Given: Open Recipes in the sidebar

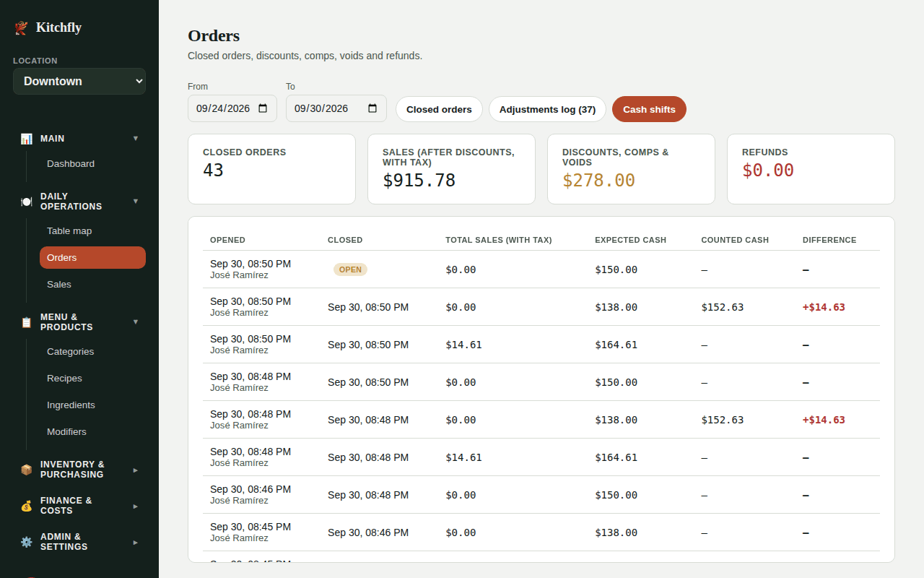Looking at the screenshot, I should [x=92, y=379].
